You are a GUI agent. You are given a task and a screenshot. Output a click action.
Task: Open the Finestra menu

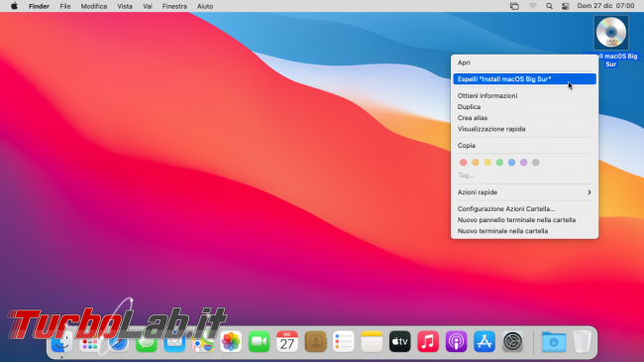[x=174, y=6]
